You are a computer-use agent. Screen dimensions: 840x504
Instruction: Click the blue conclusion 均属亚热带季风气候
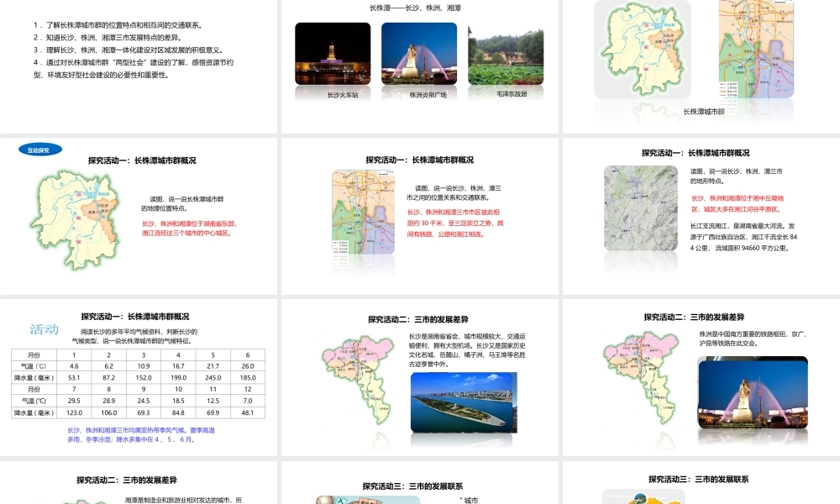coord(141,435)
